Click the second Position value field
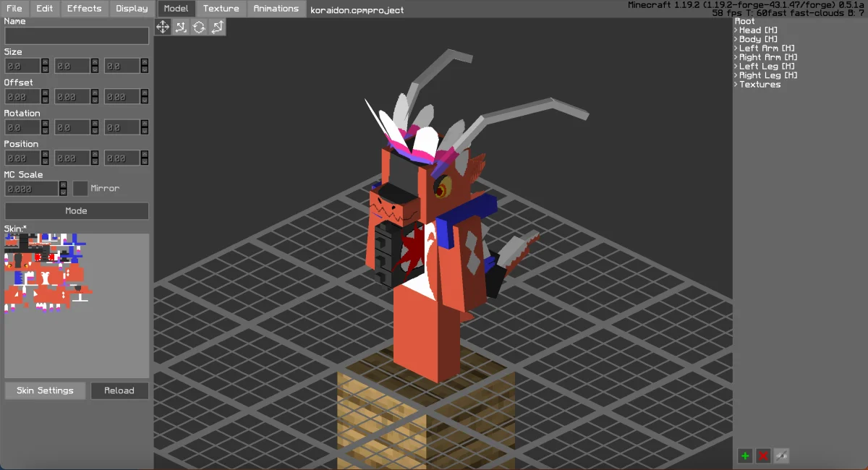868x470 pixels. tap(72, 158)
